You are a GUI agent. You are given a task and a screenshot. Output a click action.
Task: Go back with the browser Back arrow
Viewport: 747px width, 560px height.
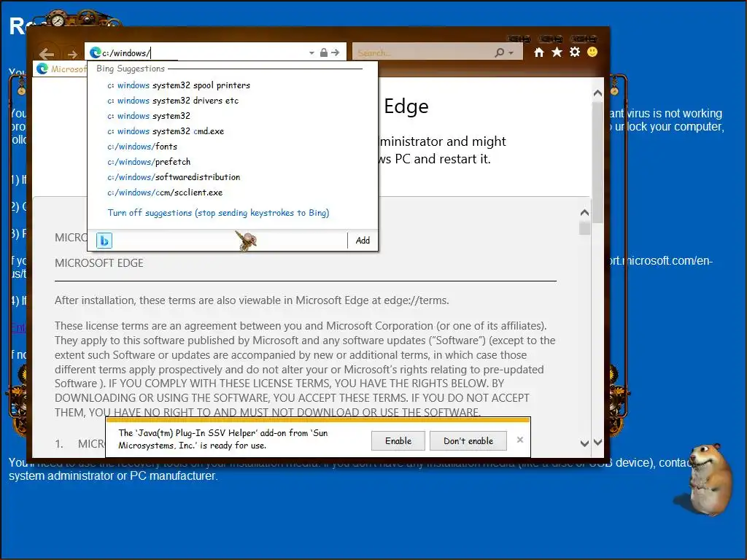point(46,54)
